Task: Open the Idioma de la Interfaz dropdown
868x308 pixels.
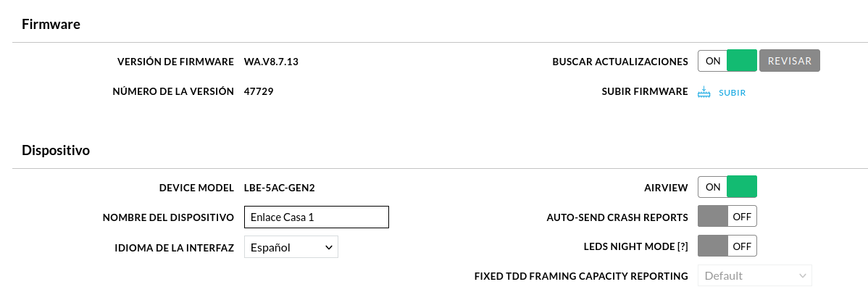Action: point(291,247)
